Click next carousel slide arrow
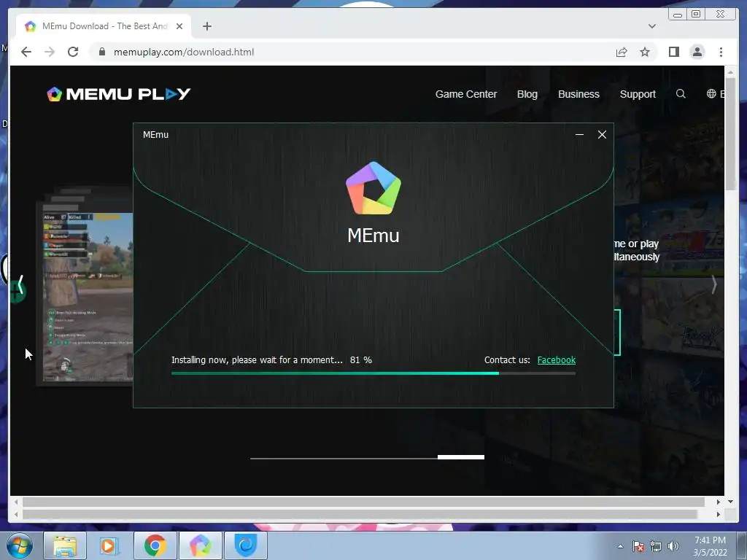Viewport: 747px width, 560px height. [x=713, y=285]
